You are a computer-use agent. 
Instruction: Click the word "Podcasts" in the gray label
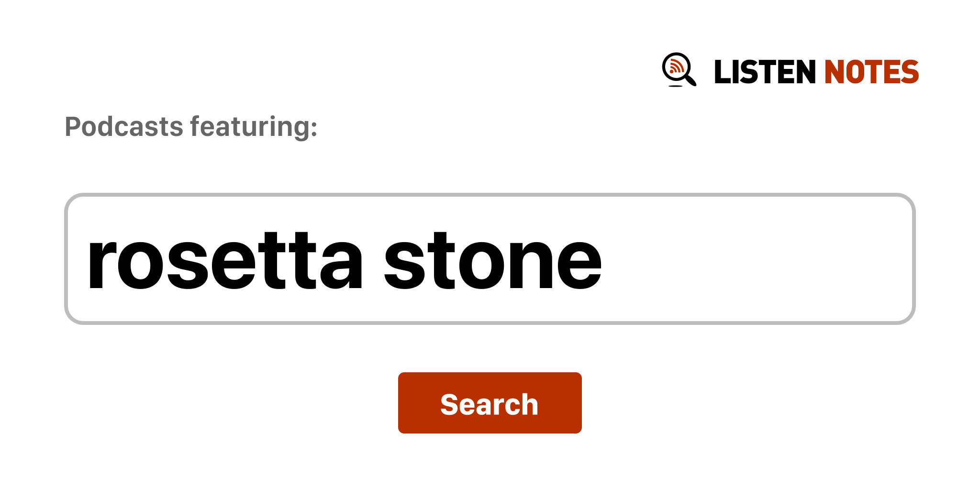click(124, 127)
